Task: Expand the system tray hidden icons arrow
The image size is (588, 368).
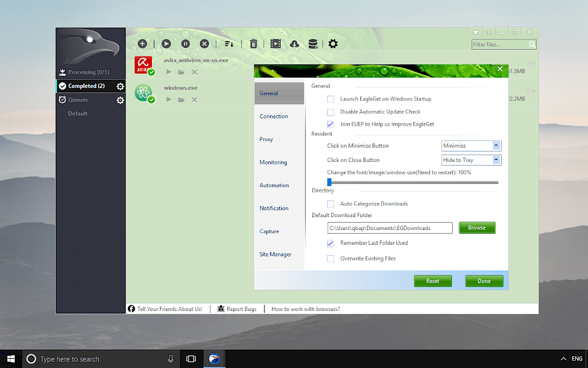Action: coord(563,359)
